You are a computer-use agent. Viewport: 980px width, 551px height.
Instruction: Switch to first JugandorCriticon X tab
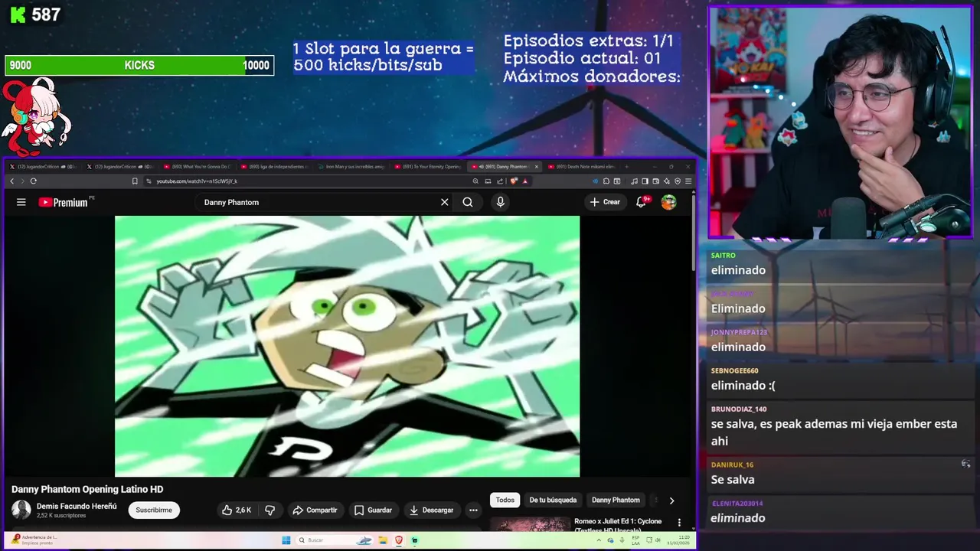tap(44, 166)
